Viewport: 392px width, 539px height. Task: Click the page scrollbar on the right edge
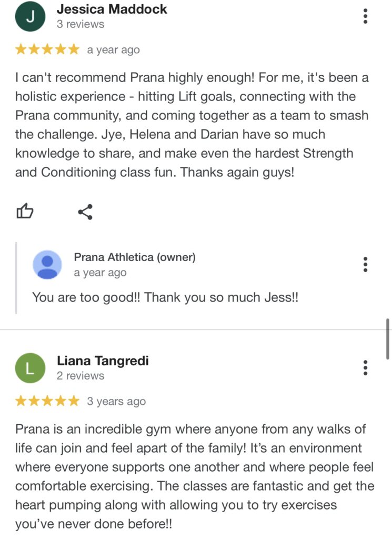(388, 339)
